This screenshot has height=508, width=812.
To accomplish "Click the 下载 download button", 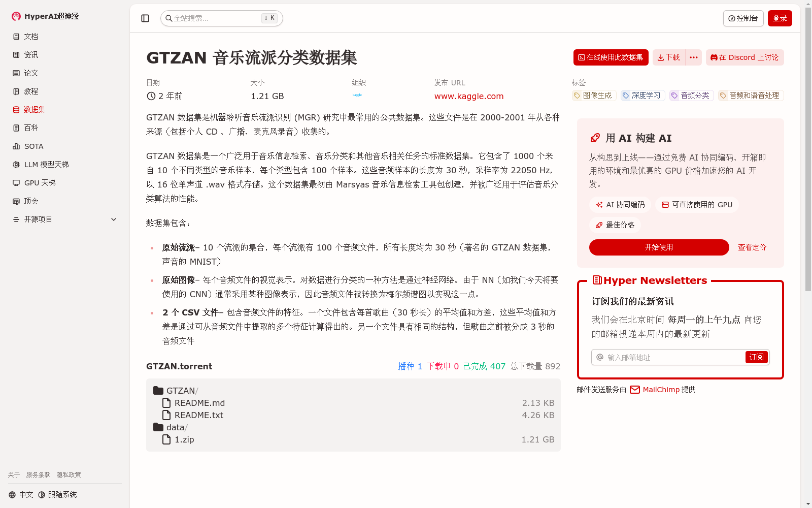I will [x=668, y=57].
